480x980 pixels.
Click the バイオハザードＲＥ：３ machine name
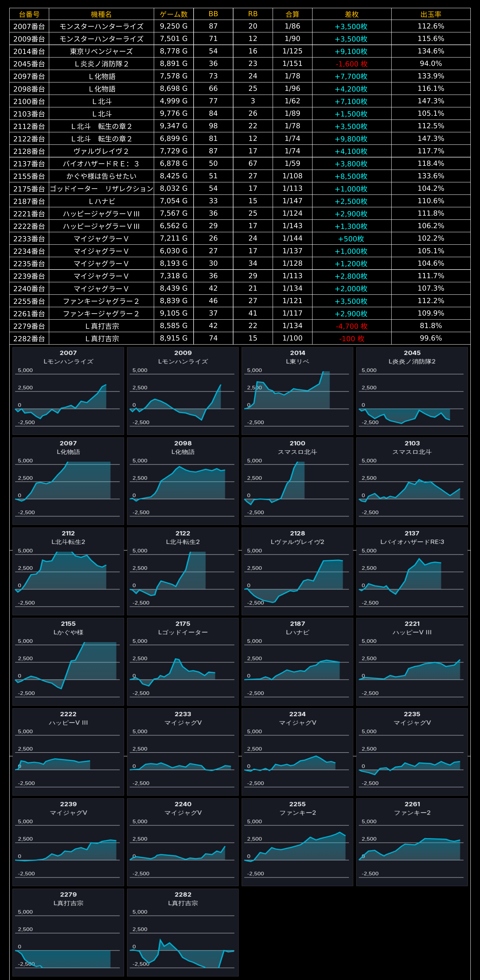click(x=102, y=164)
